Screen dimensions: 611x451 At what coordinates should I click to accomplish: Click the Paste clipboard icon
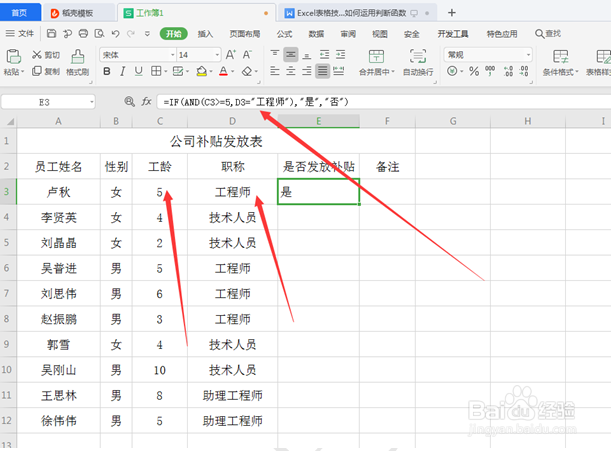click(14, 57)
